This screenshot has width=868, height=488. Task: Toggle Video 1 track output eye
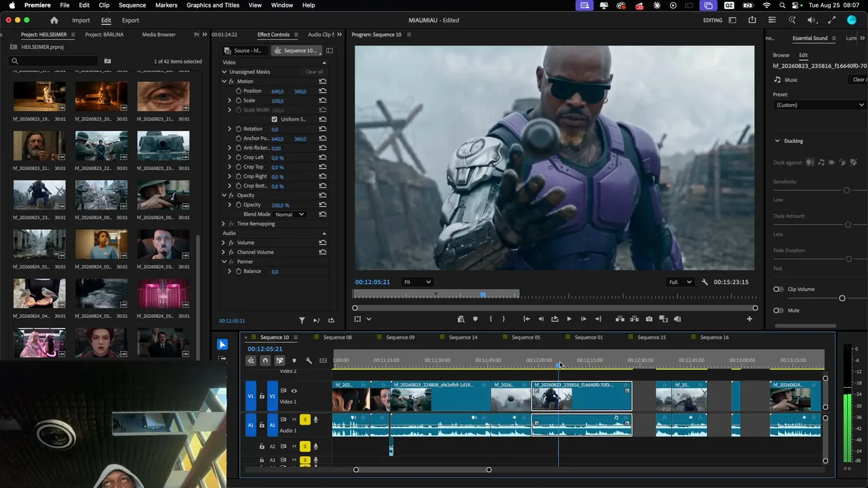click(x=294, y=390)
